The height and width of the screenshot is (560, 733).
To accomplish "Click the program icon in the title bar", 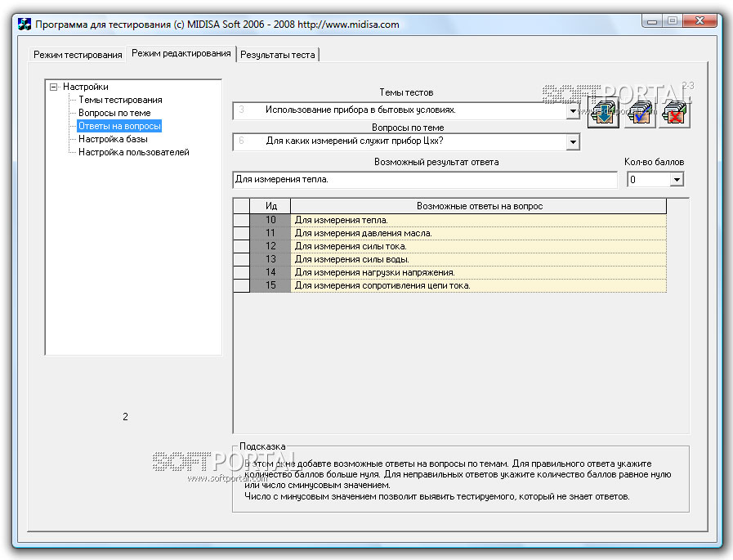I will coord(25,24).
